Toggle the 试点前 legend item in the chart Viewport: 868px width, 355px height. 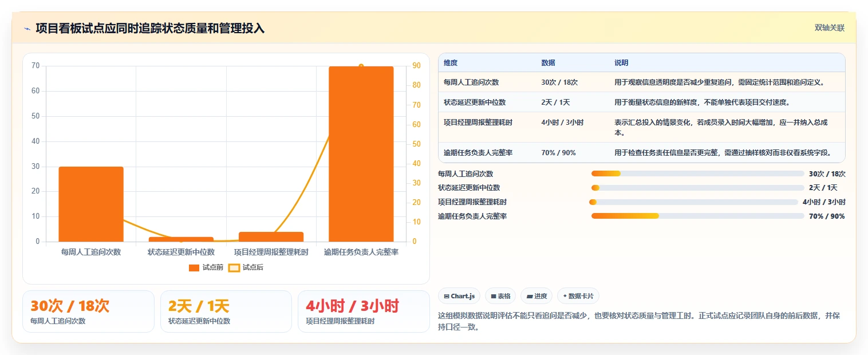[x=206, y=267]
